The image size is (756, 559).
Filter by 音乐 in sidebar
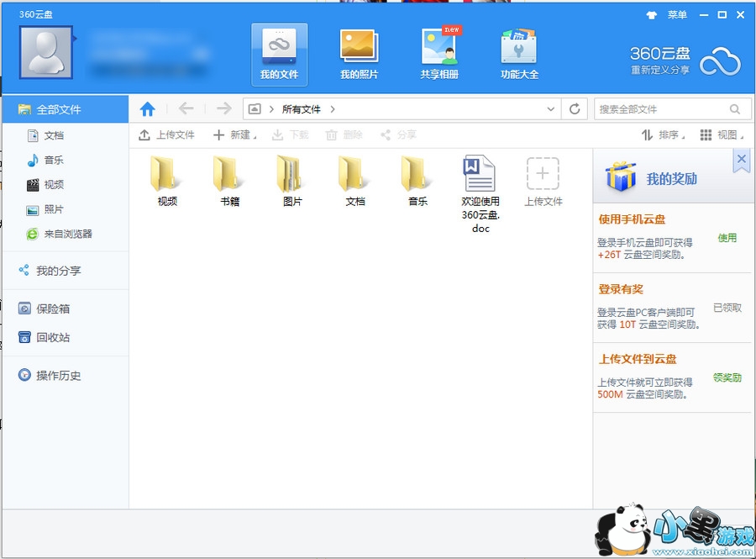(x=54, y=160)
